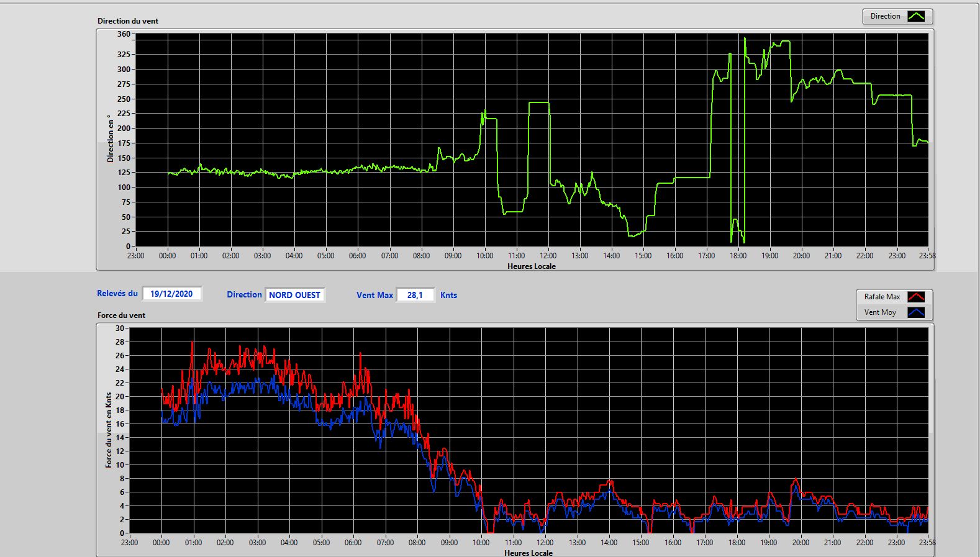Click the Direction en ° axis label

click(111, 138)
